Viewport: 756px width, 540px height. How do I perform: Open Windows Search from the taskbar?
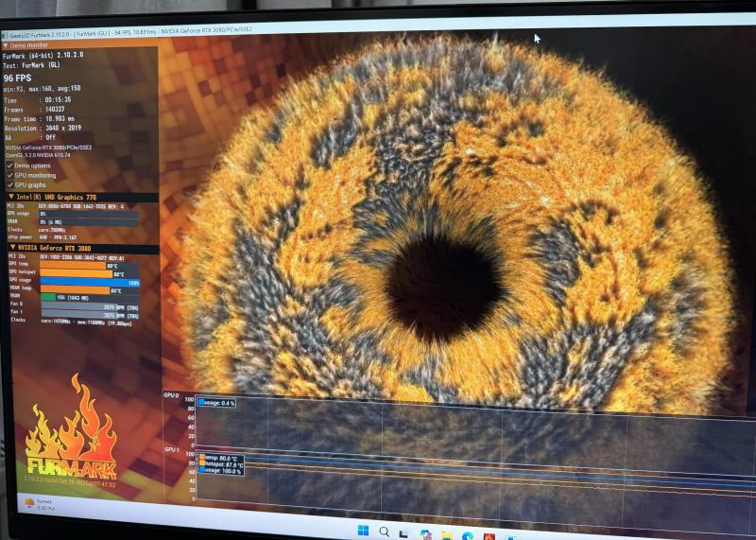pos(384,531)
